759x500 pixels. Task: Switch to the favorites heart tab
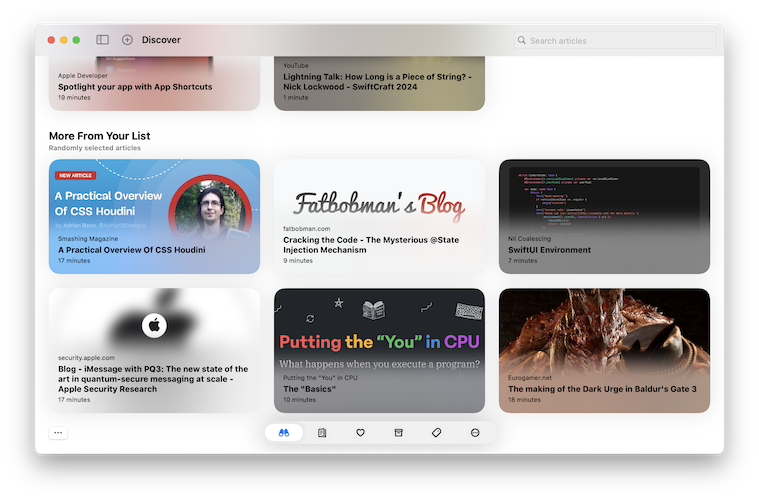point(360,433)
